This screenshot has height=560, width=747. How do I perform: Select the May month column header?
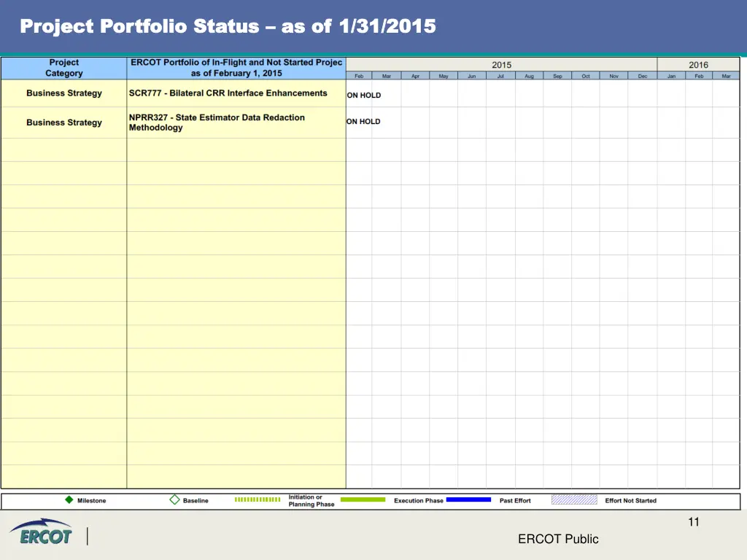click(x=444, y=76)
